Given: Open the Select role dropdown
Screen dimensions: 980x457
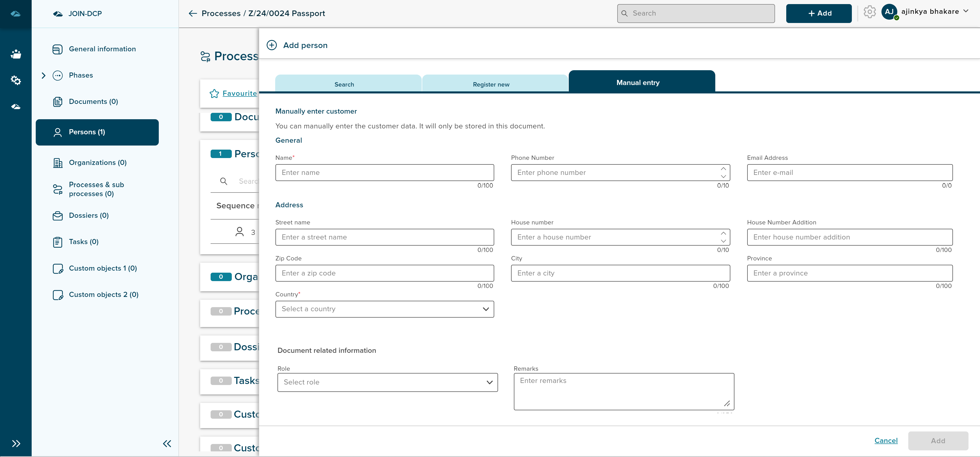Looking at the screenshot, I should 387,382.
